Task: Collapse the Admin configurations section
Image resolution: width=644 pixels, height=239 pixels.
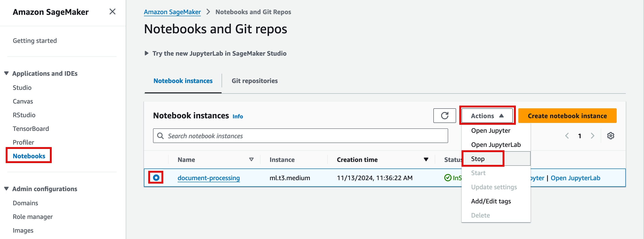Action: (7, 189)
